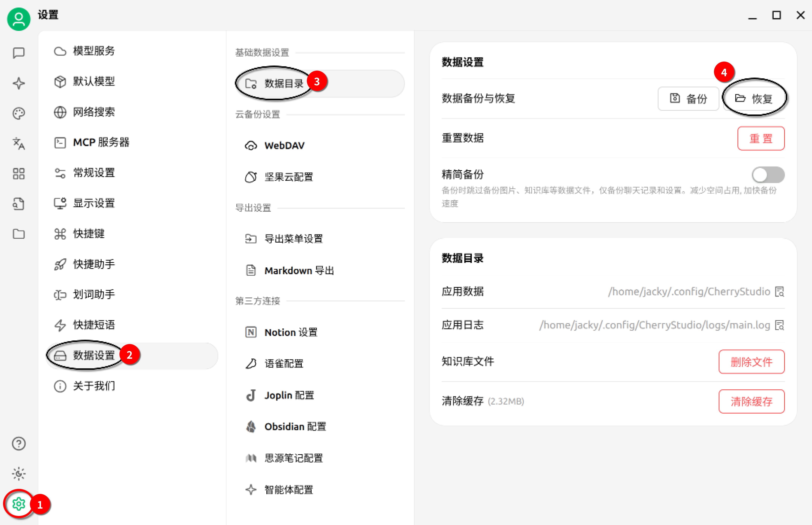This screenshot has width=812, height=525.
Task: Select Obsidian 配置 in the third-party list
Action: coord(295,427)
